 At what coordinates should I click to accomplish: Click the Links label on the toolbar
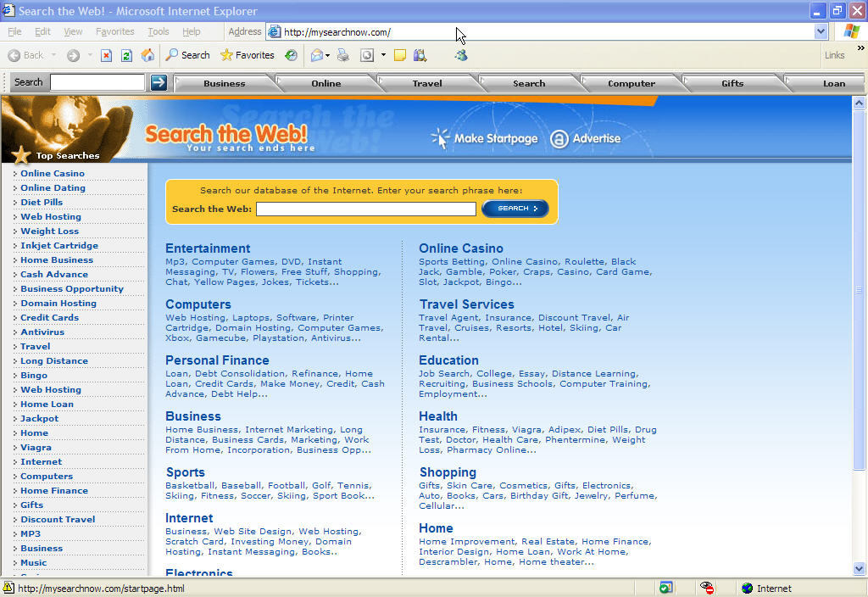pos(834,55)
